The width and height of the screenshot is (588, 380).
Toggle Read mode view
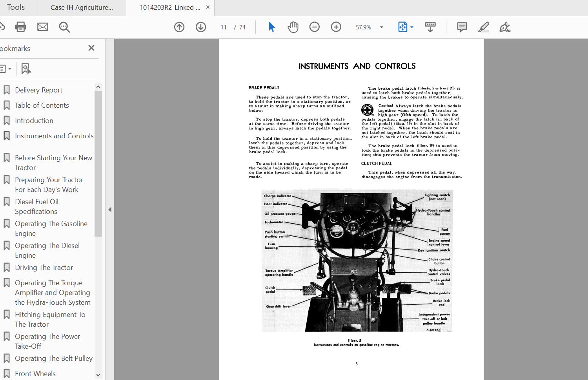(430, 27)
